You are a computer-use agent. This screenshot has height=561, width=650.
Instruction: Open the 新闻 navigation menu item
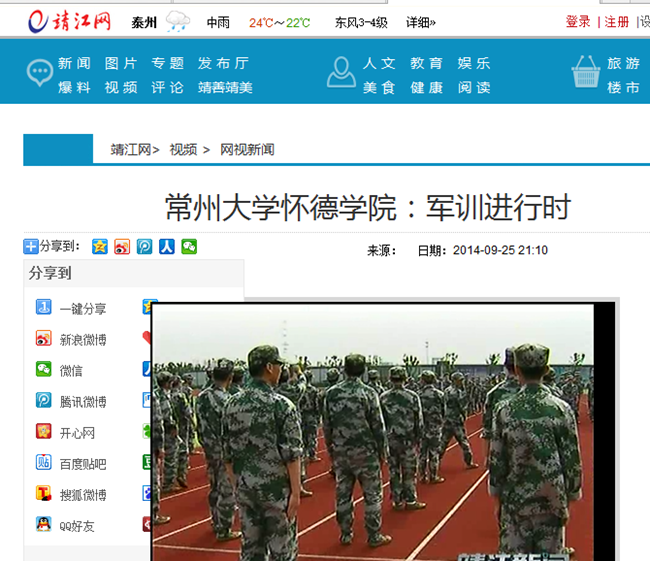coord(74,63)
